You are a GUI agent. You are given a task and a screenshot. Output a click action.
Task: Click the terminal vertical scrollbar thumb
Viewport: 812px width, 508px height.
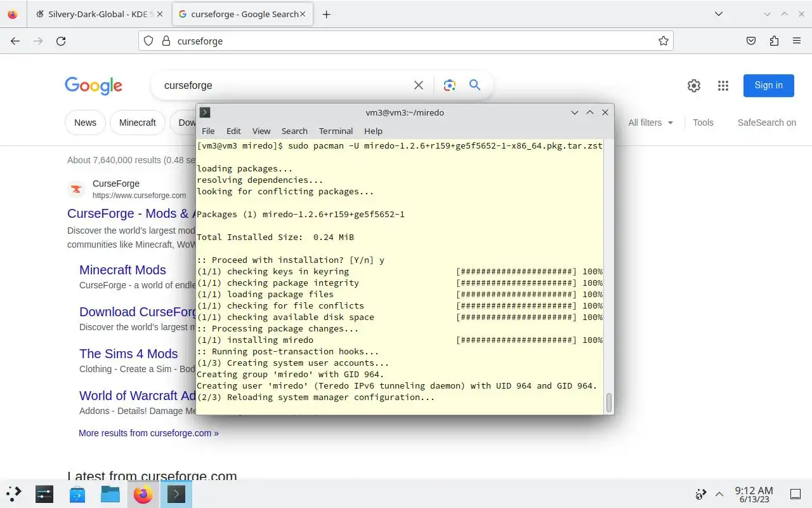(x=609, y=403)
